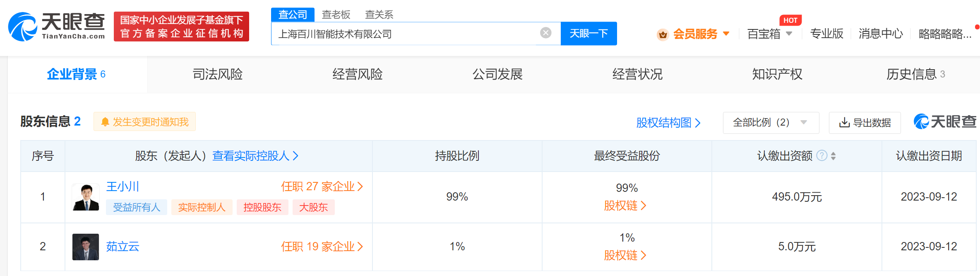Open 茹立云's profile photo
This screenshot has height=276, width=980.
tap(86, 247)
